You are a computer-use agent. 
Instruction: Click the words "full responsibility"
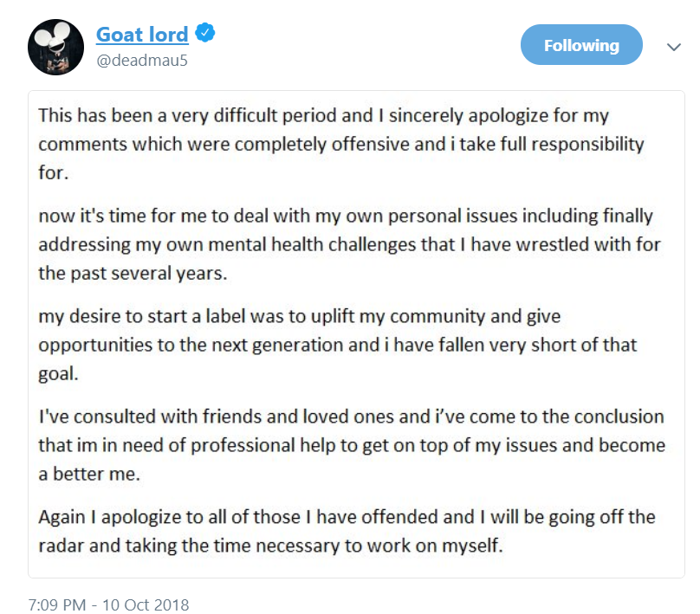(573, 144)
